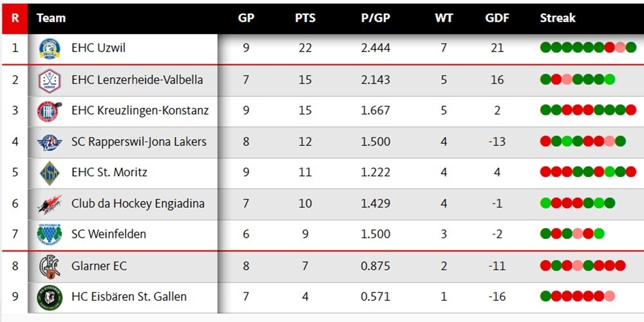644x322 pixels.
Task: Click the SC Weinfelden team logo
Action: (x=50, y=234)
